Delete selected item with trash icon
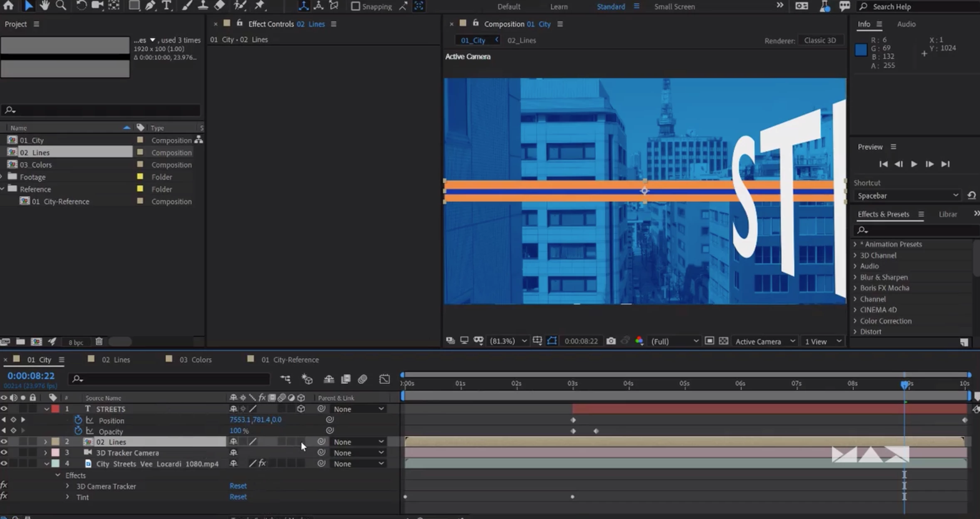The image size is (980, 519). 99,341
